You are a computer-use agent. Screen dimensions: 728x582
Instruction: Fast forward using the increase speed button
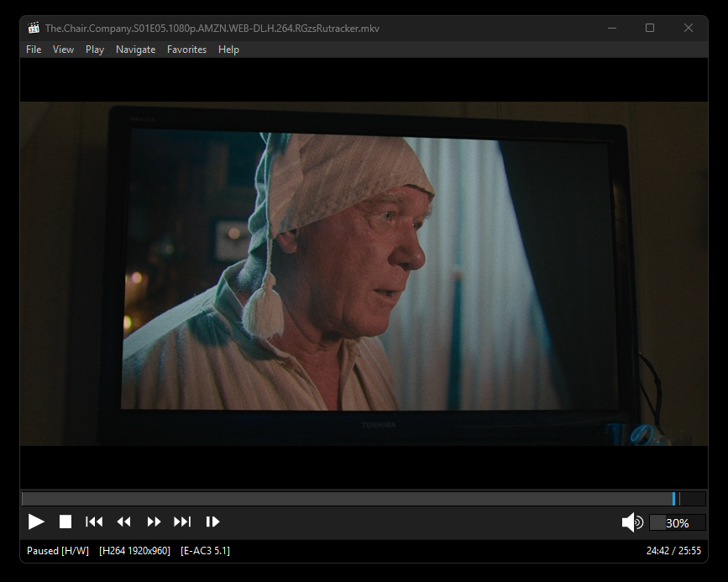[154, 522]
